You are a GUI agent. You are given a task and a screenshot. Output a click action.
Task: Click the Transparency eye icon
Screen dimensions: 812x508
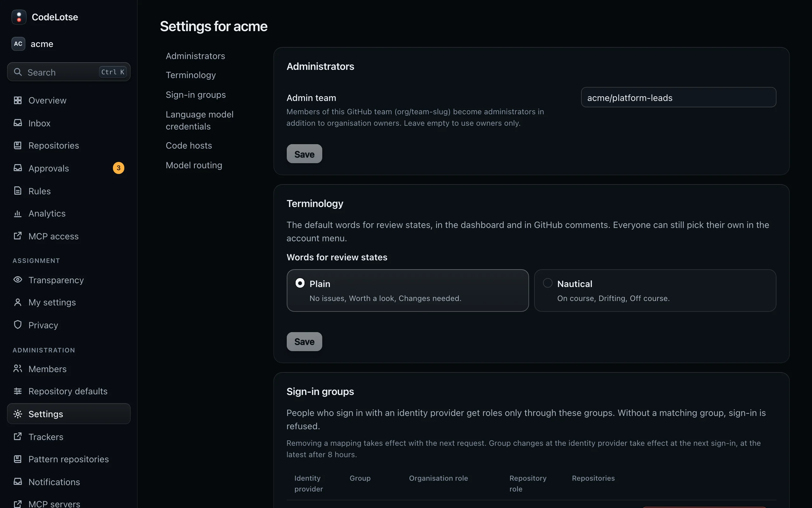point(18,279)
